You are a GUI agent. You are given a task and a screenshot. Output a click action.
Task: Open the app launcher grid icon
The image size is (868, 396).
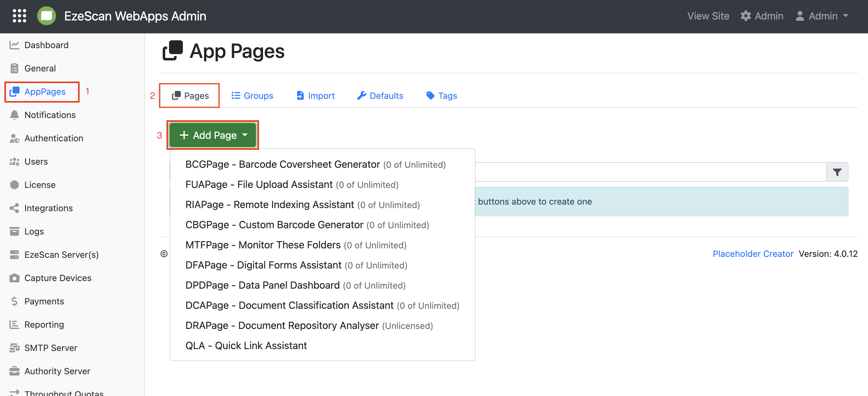pyautogui.click(x=19, y=16)
